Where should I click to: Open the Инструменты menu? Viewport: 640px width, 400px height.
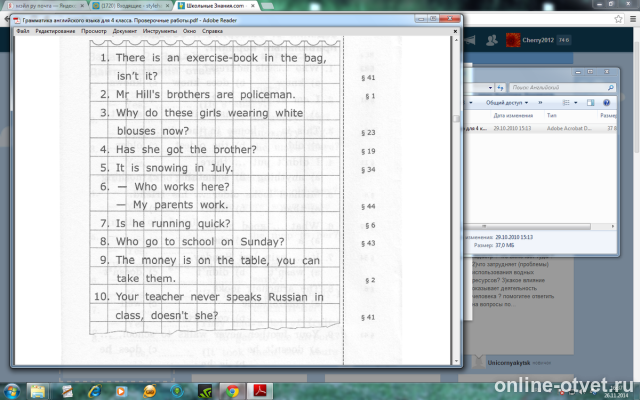158,30
